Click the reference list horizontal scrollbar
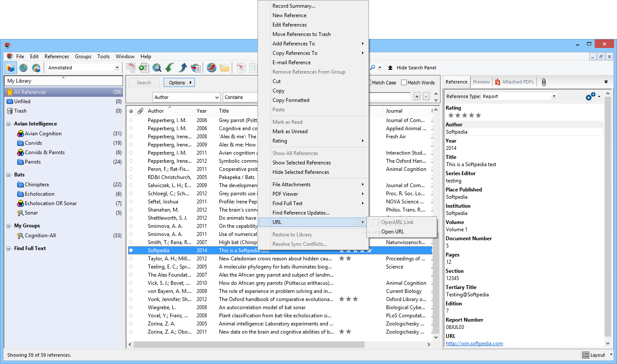617x364 pixels. click(249, 344)
